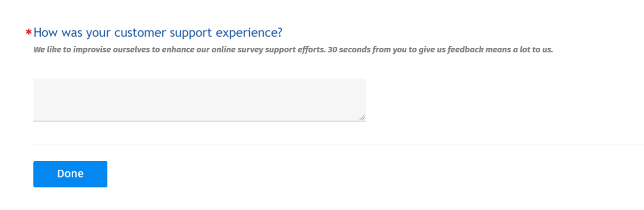Image resolution: width=644 pixels, height=210 pixels.
Task: Click the horizontal divider above Done
Action: click(338, 144)
